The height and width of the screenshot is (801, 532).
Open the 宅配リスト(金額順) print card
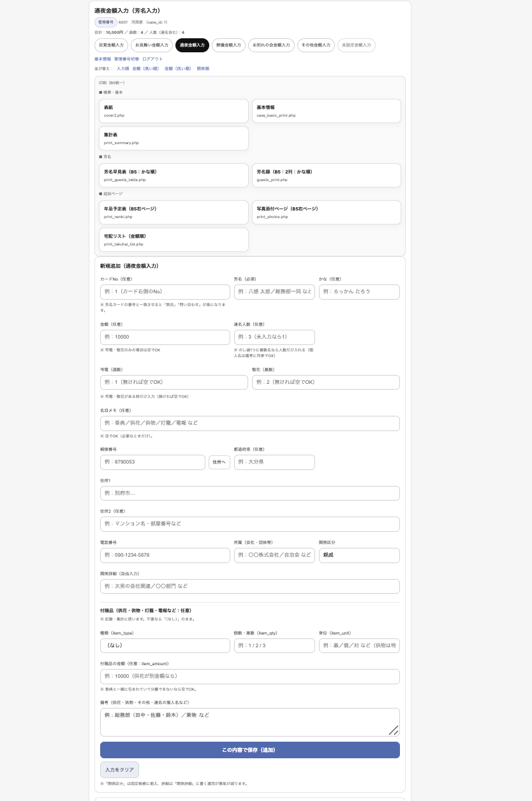[x=174, y=240]
